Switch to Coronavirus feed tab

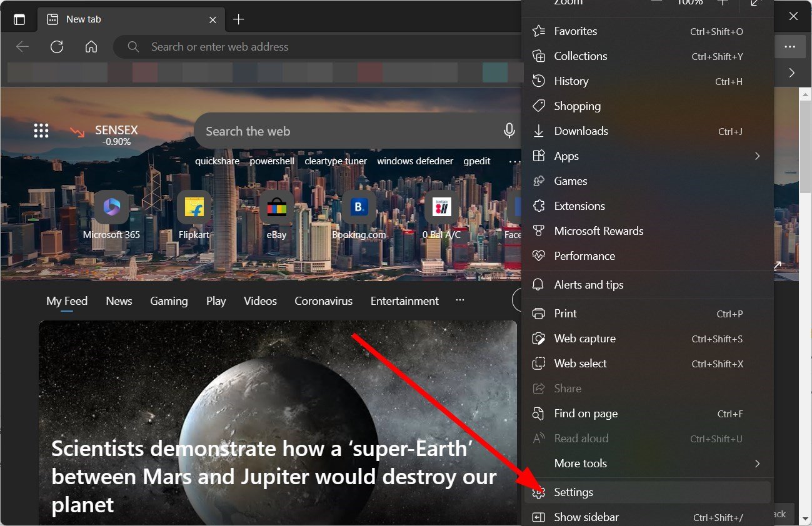323,301
